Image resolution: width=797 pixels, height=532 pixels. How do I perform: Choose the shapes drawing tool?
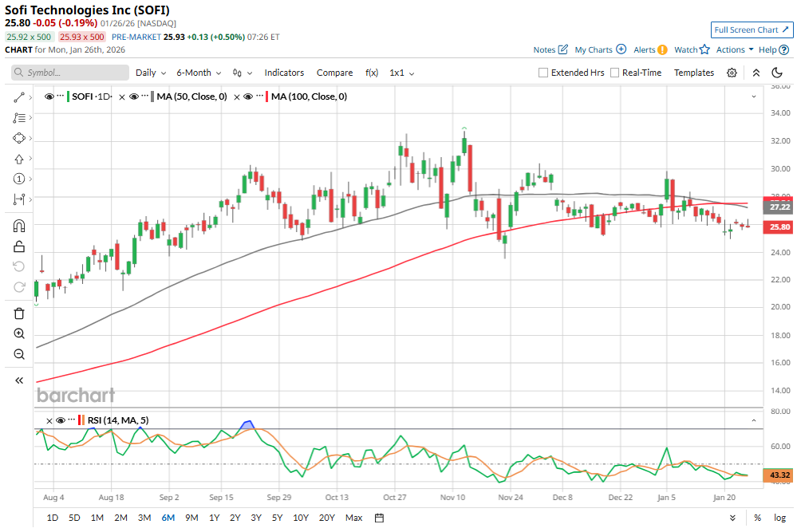tap(19, 138)
